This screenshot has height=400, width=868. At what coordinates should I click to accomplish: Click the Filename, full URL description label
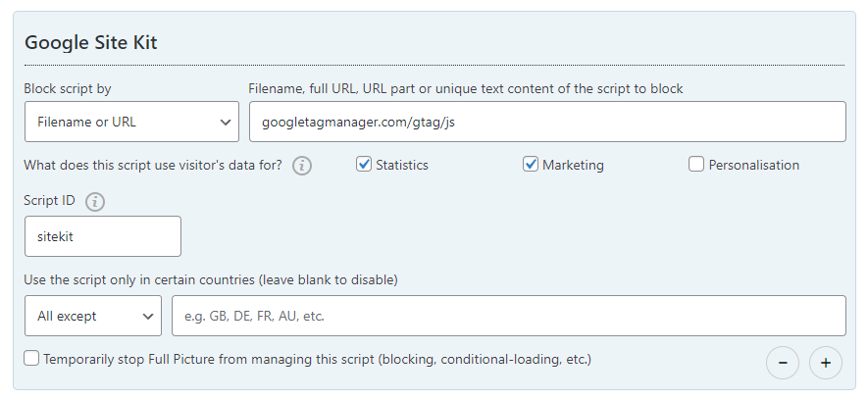click(466, 88)
